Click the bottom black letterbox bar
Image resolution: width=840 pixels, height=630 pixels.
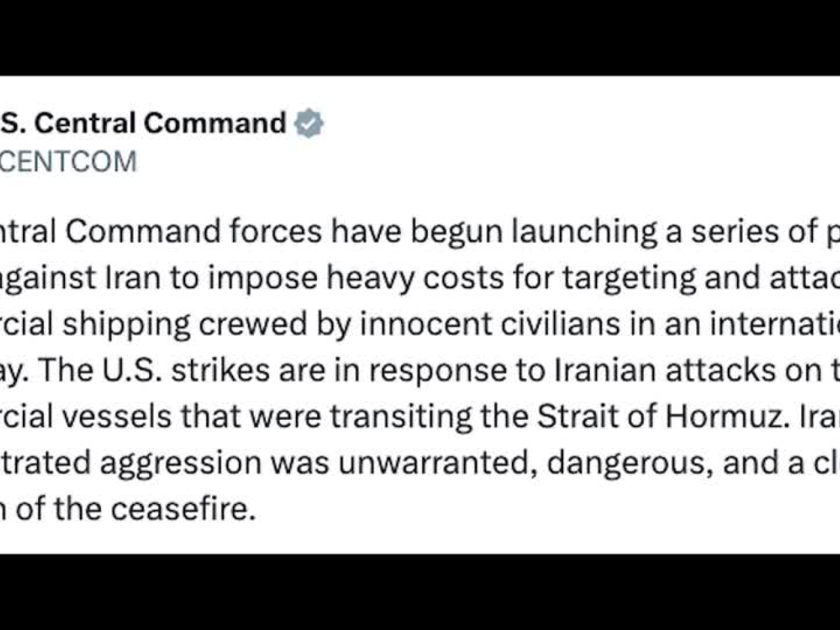coord(420,592)
